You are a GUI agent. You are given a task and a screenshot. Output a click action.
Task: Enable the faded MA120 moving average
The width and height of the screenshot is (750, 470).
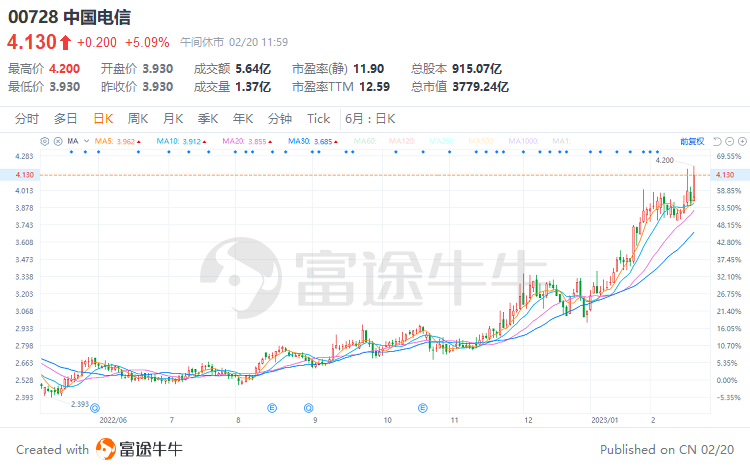tap(402, 142)
